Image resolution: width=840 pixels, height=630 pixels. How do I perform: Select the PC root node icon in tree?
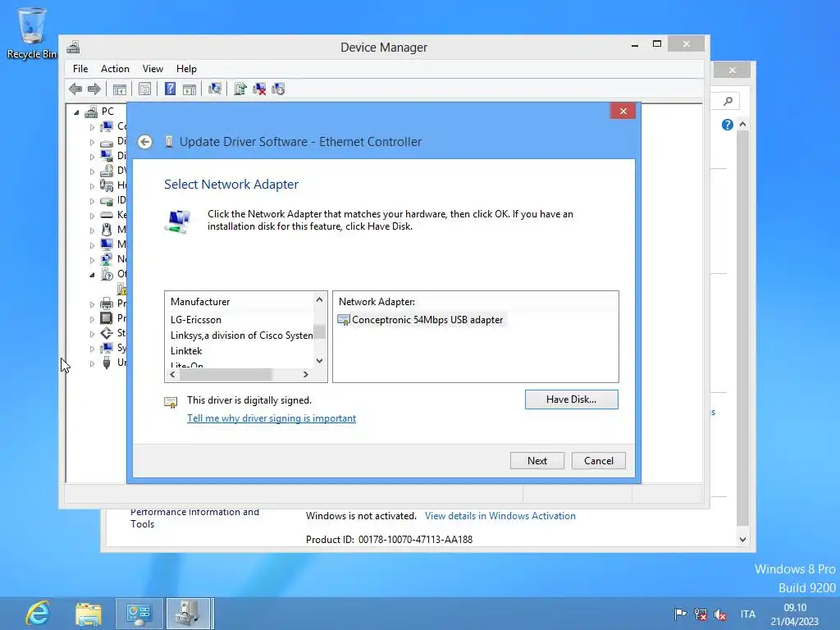pos(92,112)
